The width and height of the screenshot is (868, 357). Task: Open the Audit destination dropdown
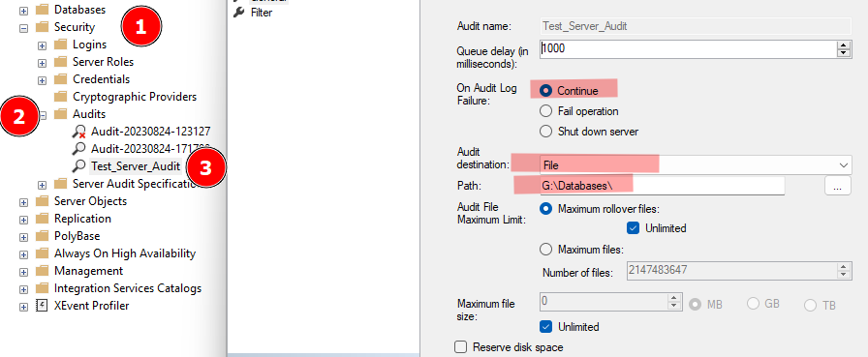coord(844,165)
